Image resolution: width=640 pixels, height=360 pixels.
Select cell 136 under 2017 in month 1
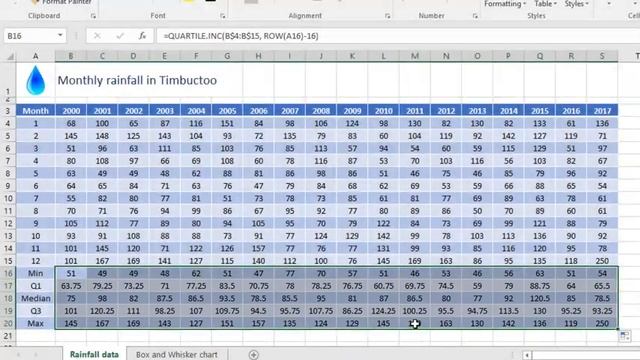point(602,123)
